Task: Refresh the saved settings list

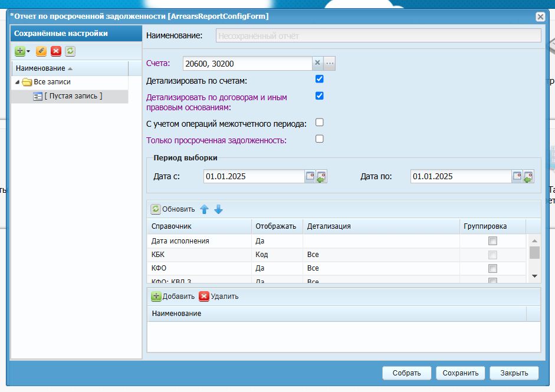Action: pyautogui.click(x=70, y=51)
